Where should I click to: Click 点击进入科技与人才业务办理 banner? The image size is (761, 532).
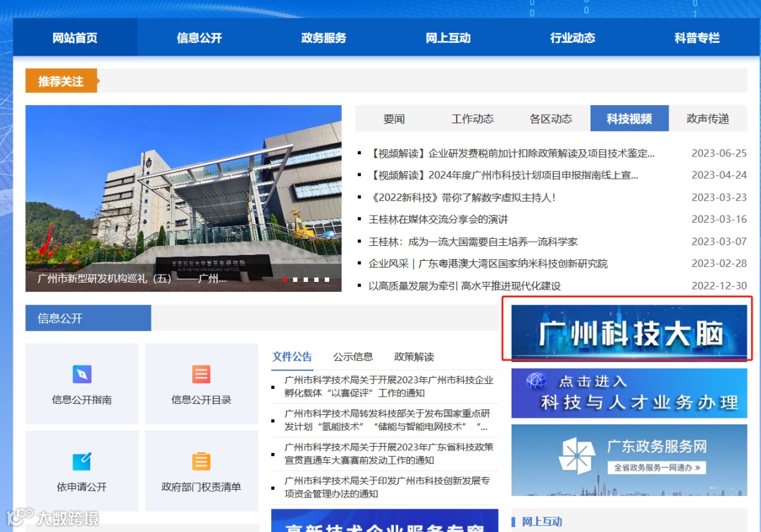629,393
